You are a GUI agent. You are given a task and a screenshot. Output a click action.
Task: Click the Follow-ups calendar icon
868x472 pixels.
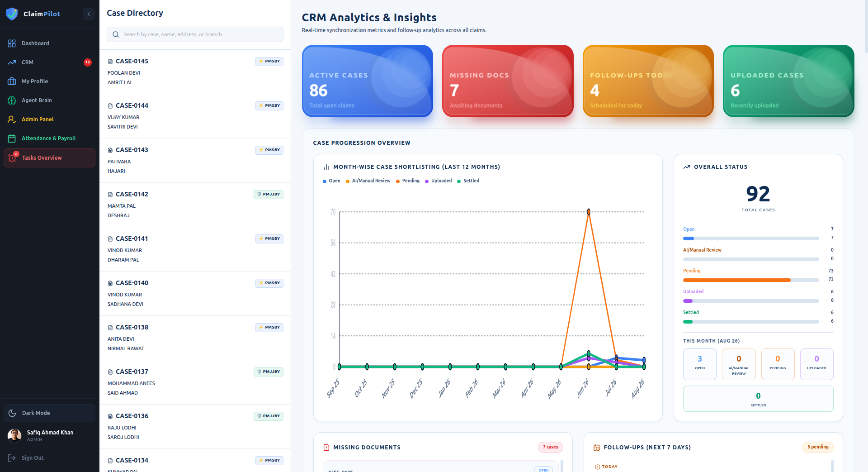pyautogui.click(x=597, y=448)
